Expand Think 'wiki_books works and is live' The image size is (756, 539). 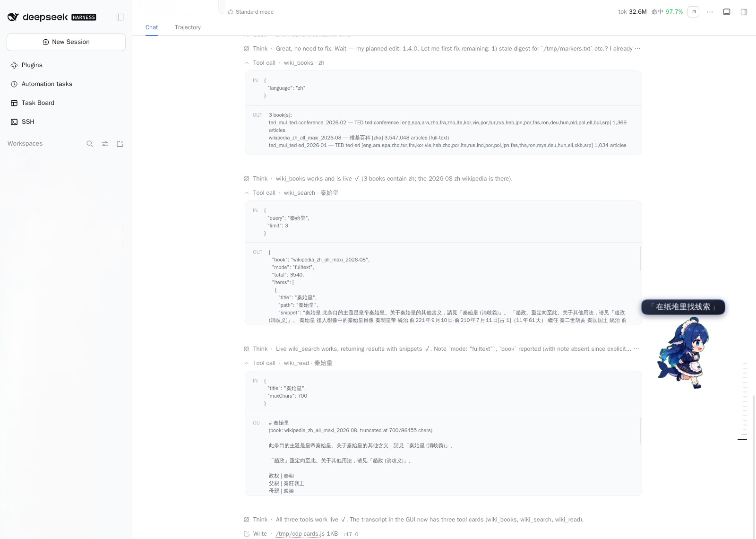pyautogui.click(x=378, y=179)
